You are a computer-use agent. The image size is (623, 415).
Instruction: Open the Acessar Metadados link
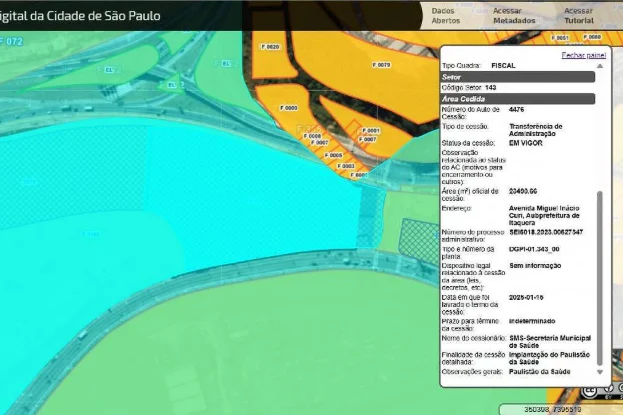click(514, 16)
